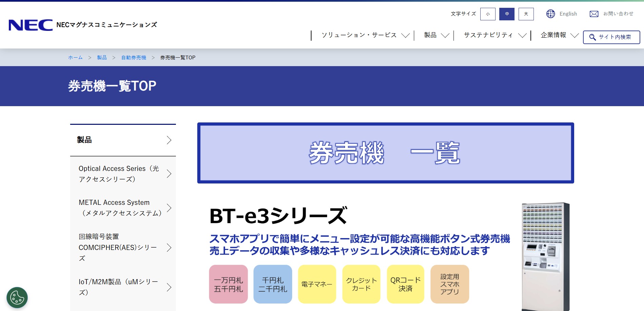Click the NEC logo
Image resolution: width=644 pixels, height=311 pixels.
point(31,25)
